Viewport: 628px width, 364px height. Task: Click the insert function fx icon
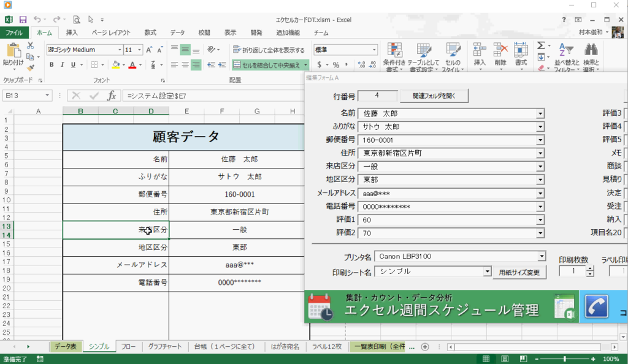(x=112, y=96)
